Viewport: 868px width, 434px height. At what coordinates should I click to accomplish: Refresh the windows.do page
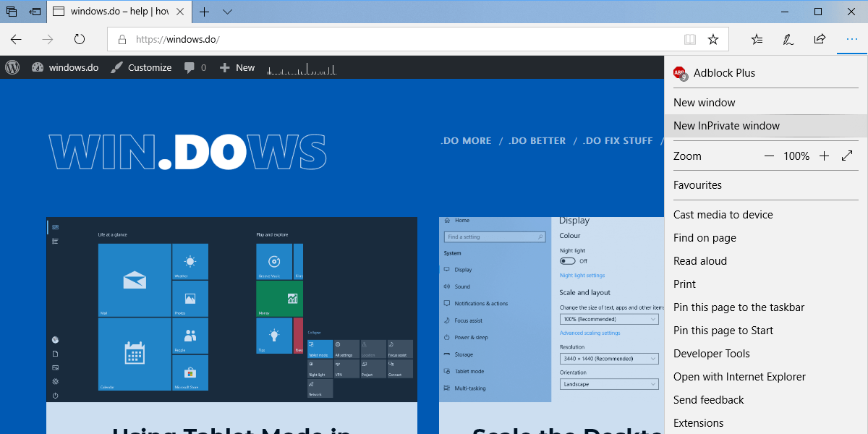click(80, 39)
